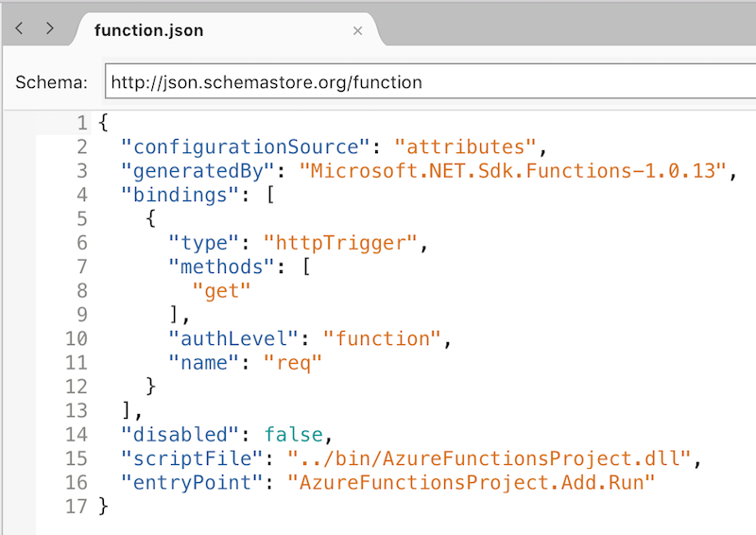Click the "scriptFile" key on line 15

tap(192, 458)
